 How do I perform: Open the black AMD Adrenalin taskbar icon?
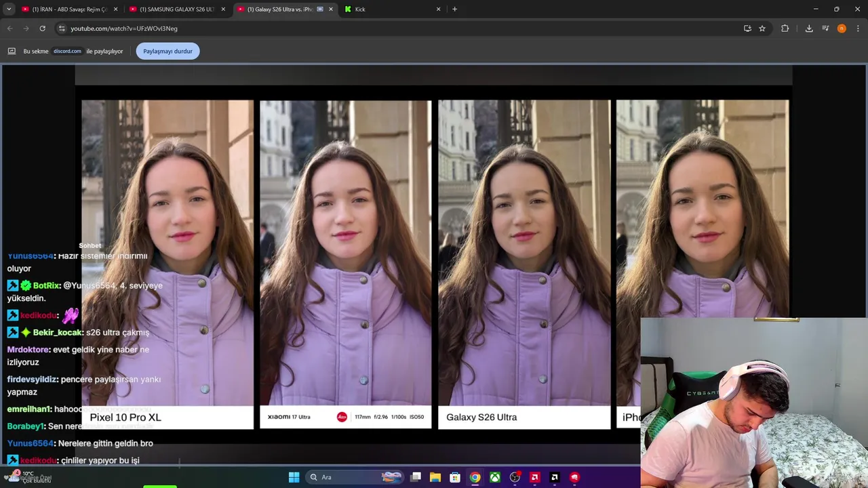click(554, 477)
